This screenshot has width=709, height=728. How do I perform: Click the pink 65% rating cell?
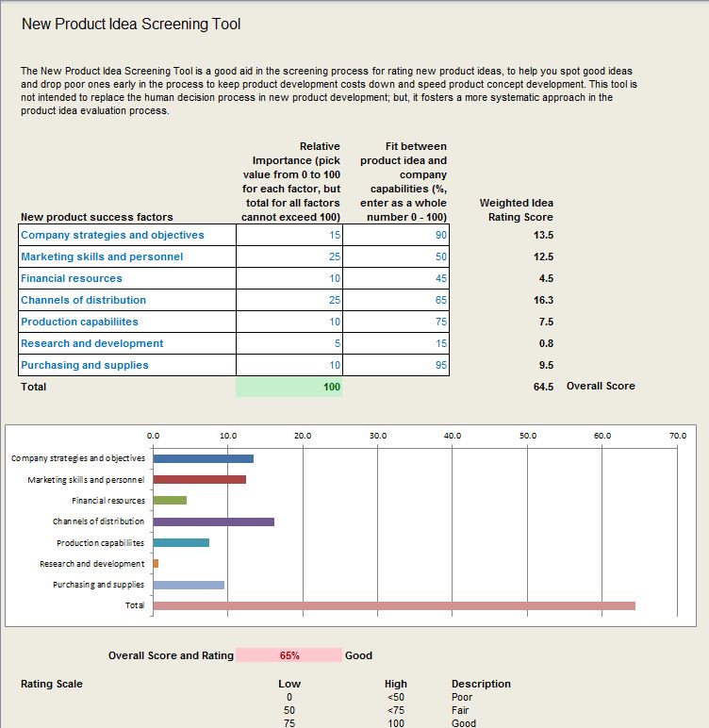pyautogui.click(x=289, y=655)
